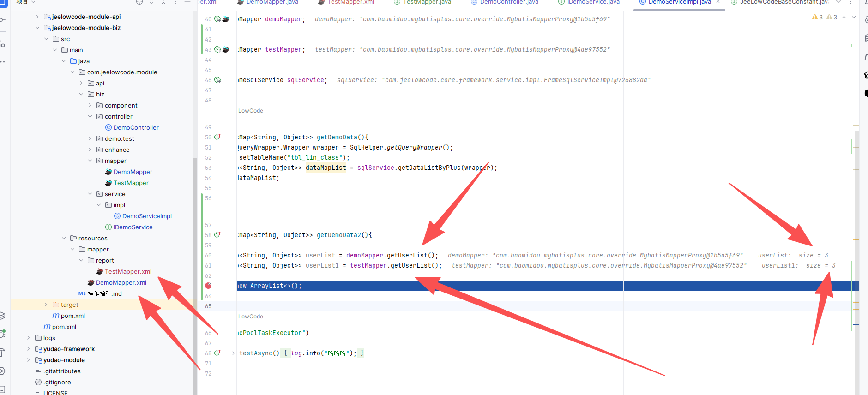
Task: Click the override gutter icon on line 68
Action: [217, 353]
